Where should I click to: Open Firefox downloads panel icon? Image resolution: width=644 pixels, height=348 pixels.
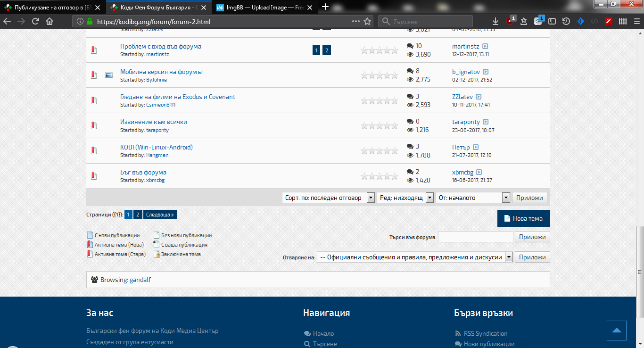(495, 21)
